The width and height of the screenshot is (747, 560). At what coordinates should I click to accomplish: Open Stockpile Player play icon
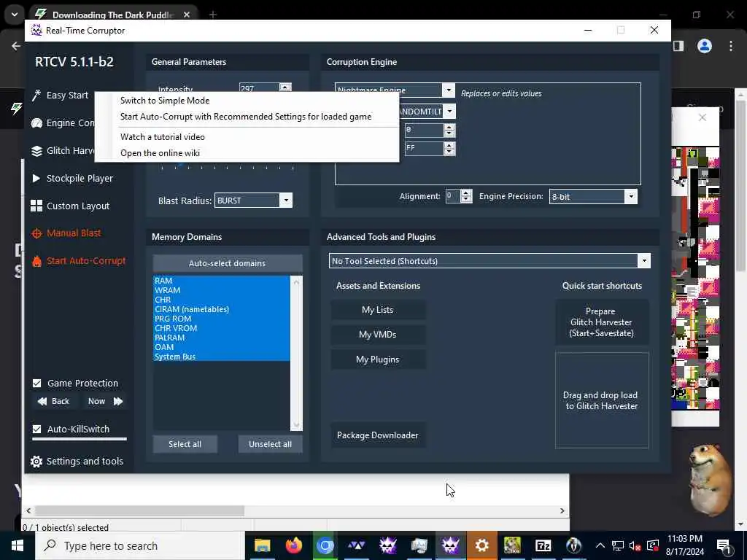36,178
